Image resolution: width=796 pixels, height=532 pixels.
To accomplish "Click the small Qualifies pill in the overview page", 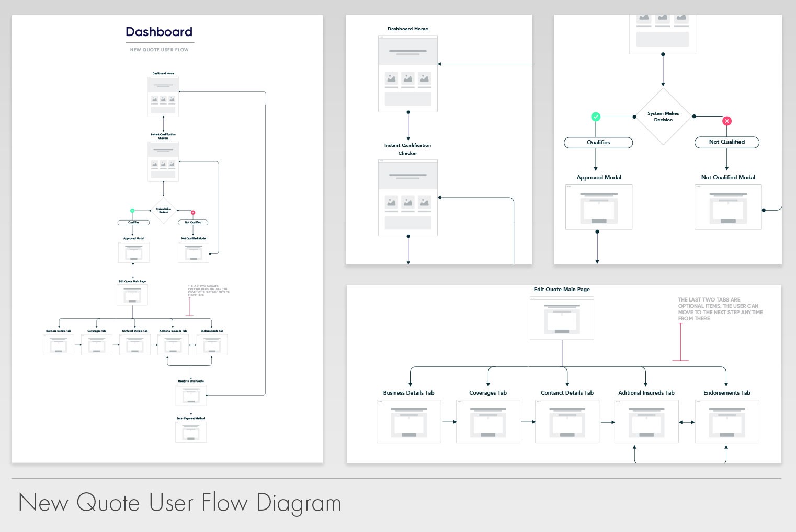I will tap(134, 223).
